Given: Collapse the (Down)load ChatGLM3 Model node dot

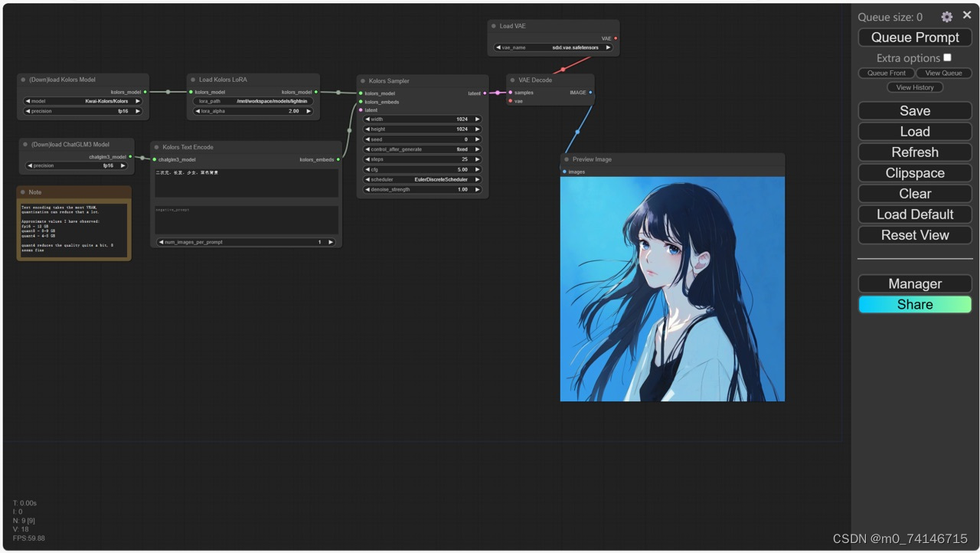Looking at the screenshot, I should 25,144.
